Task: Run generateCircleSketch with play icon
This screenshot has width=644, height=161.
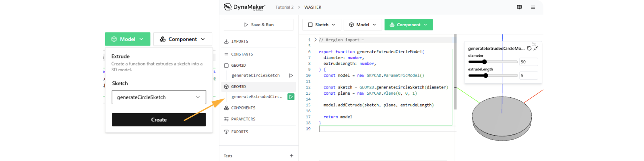Action: coord(291,75)
